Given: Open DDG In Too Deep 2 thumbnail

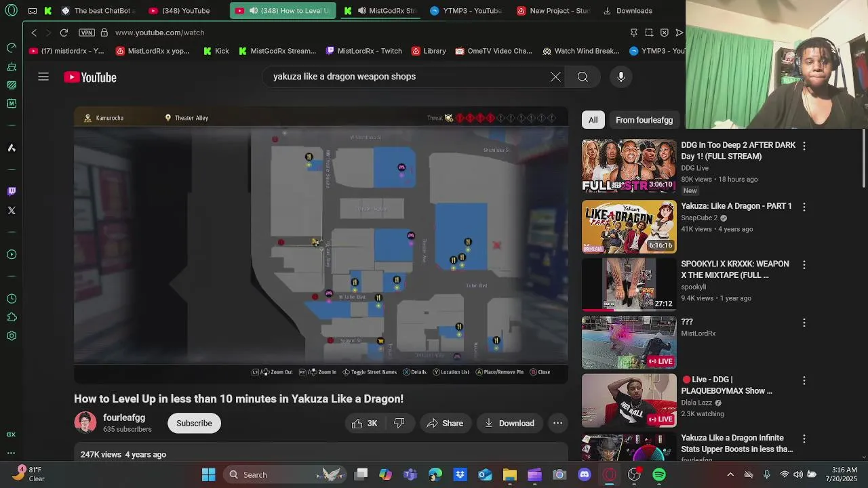Looking at the screenshot, I should coord(629,166).
